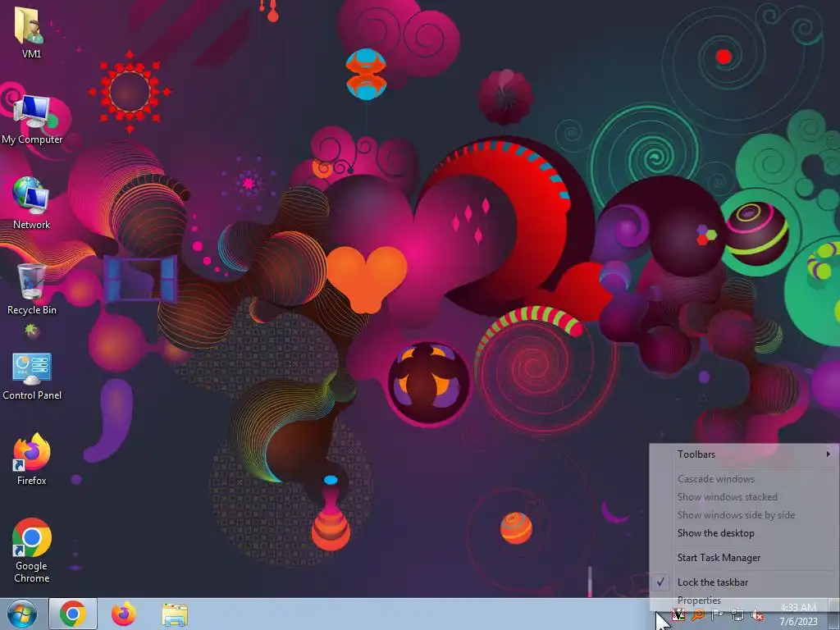Click the network tray icon
Viewport: 840px width, 630px height.
pos(737,615)
